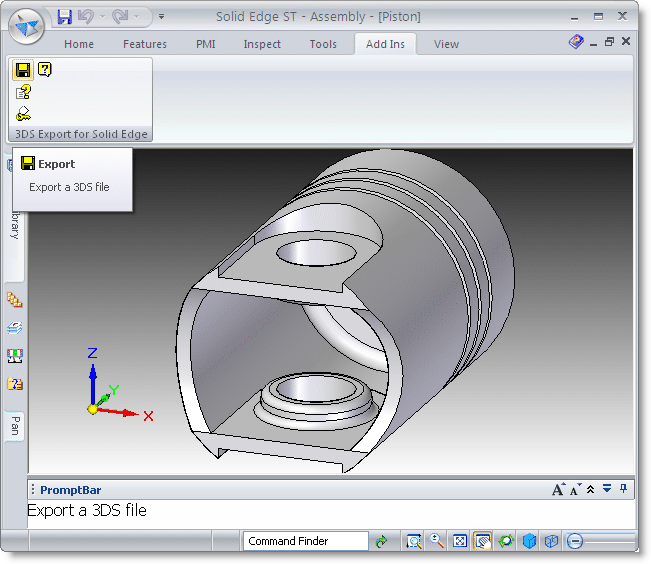Click the document with question mark icon
This screenshot has height=564, width=651.
click(23, 92)
